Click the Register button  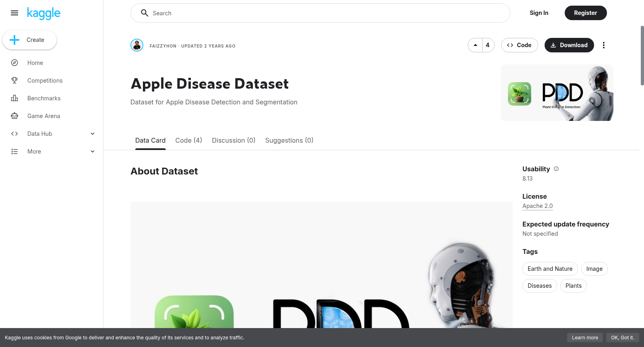pyautogui.click(x=586, y=13)
